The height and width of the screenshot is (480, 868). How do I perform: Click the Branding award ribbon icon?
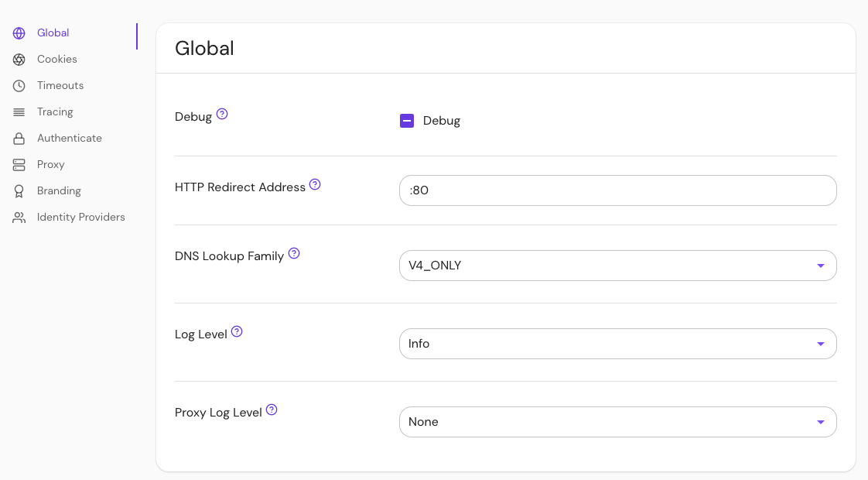[19, 191]
